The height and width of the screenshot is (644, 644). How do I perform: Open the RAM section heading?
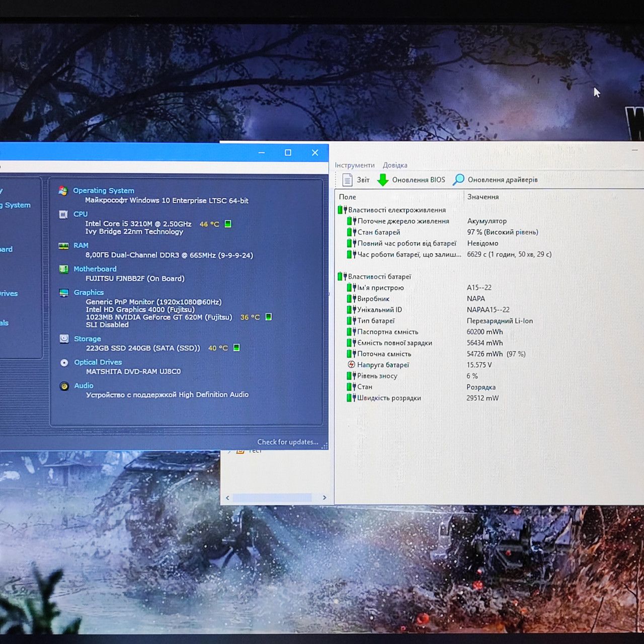click(81, 246)
